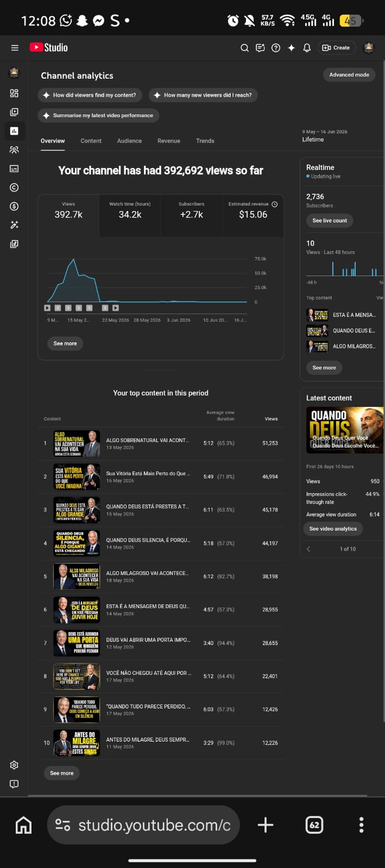This screenshot has width=385, height=868.
Task: Switch to Advanced mode
Action: click(349, 75)
